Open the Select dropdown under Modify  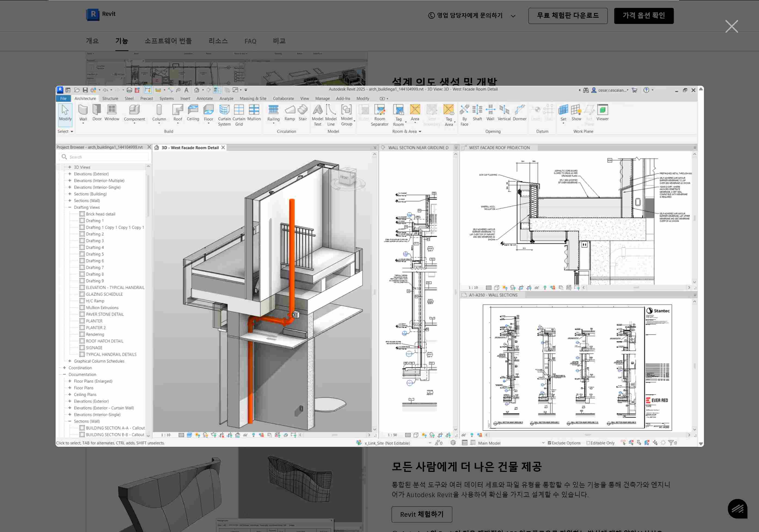click(65, 132)
